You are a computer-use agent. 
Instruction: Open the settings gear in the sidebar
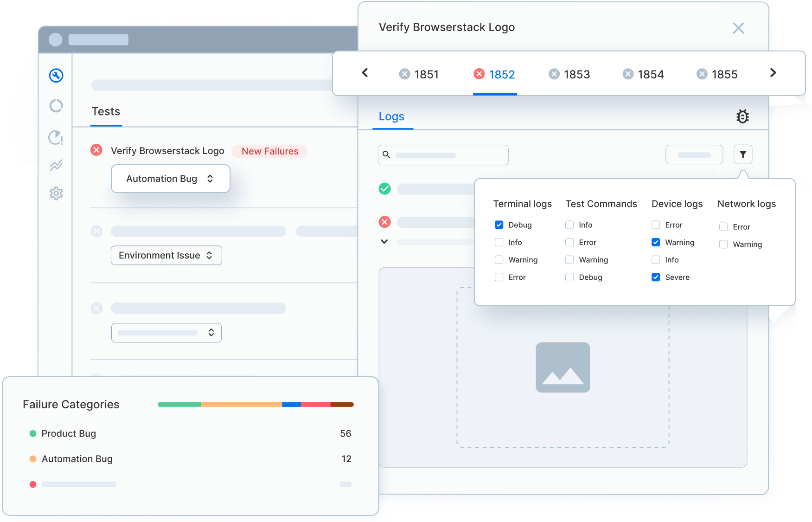56,193
